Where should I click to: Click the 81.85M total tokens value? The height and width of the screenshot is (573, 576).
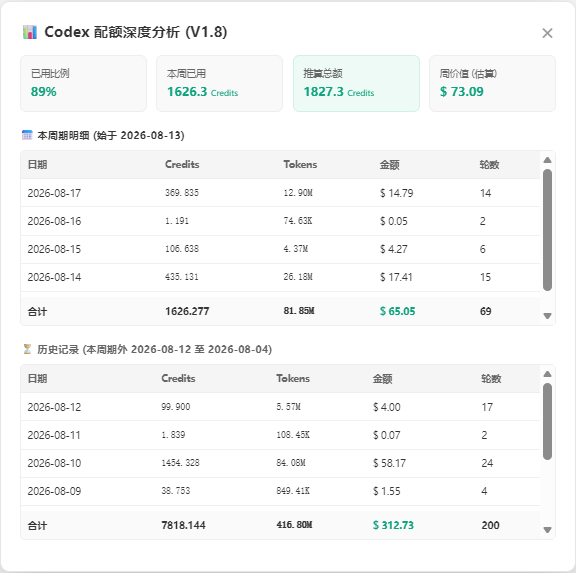point(299,311)
